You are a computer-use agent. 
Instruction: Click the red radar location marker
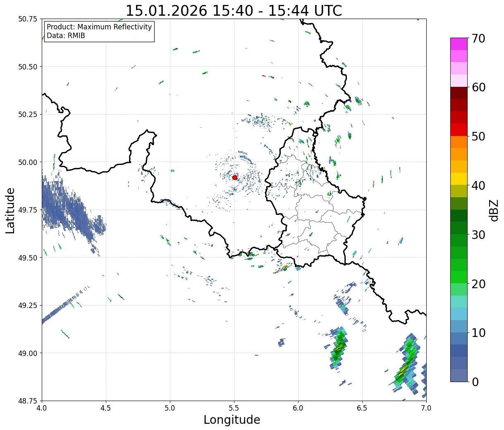[235, 177]
